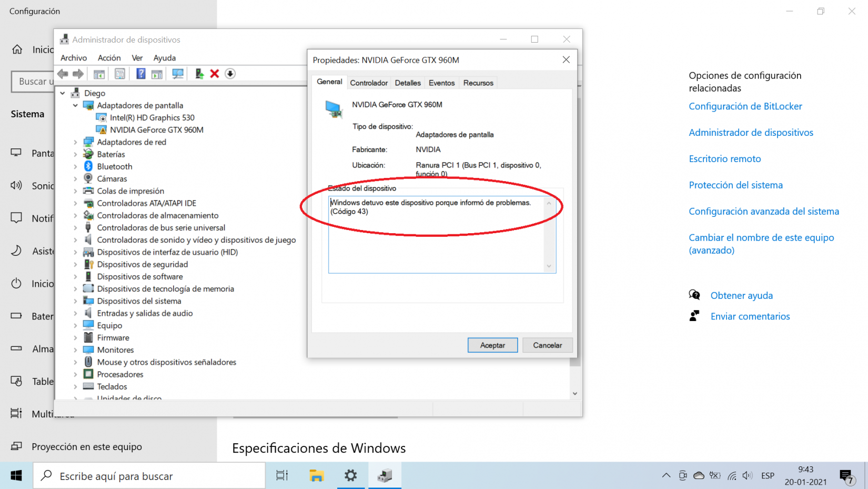This screenshot has height=489, width=868.
Task: Toggle the action pane toolbar icon
Action: click(x=157, y=74)
